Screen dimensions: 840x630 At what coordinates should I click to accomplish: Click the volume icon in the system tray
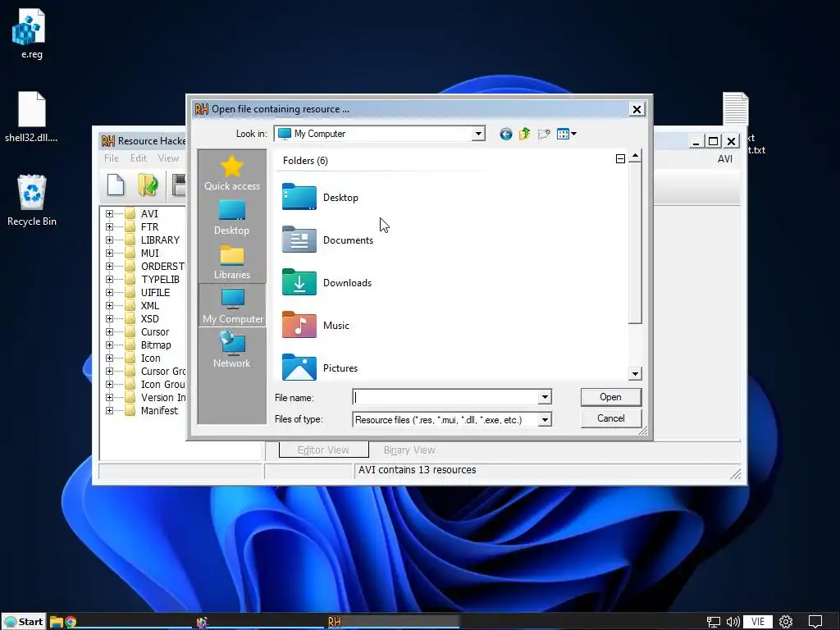click(x=733, y=622)
